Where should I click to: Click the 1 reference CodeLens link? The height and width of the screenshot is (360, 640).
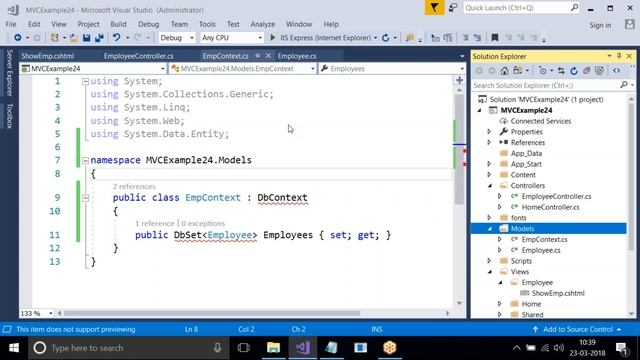[x=155, y=224]
